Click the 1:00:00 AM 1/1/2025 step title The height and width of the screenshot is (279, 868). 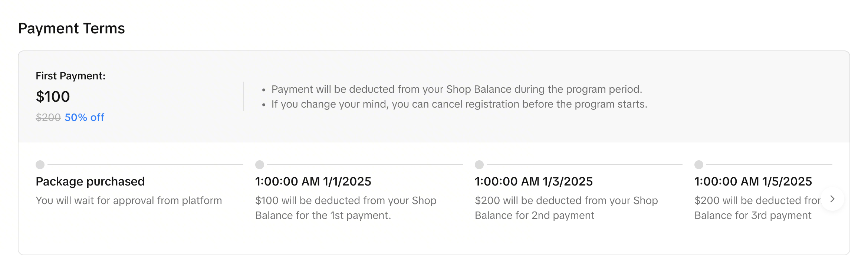coord(313,181)
